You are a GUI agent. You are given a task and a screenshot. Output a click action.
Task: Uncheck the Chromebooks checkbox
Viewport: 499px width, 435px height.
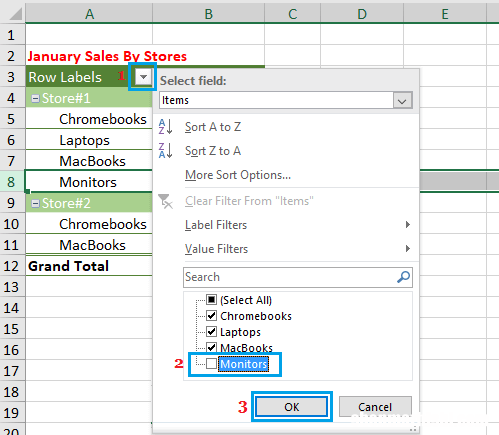tap(211, 316)
